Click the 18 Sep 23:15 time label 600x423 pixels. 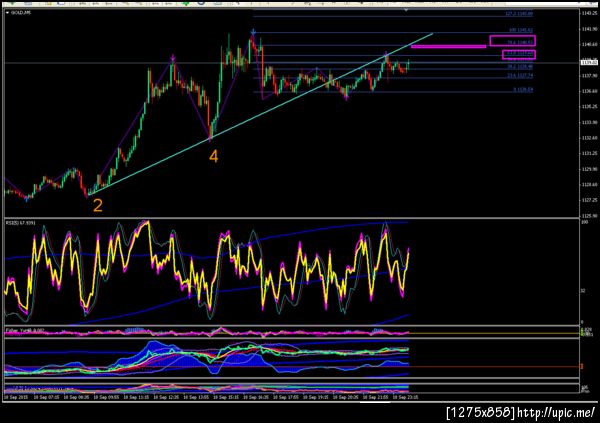[406, 397]
